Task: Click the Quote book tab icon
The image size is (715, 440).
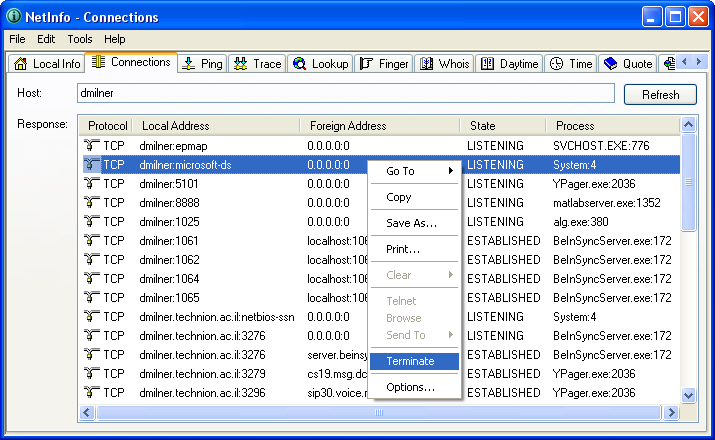Action: click(x=610, y=64)
